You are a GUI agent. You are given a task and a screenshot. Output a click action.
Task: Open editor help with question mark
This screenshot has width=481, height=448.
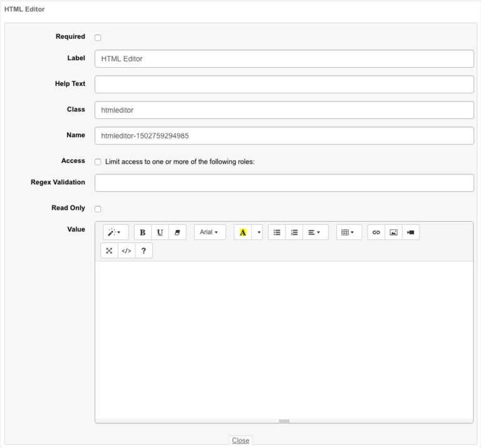pyautogui.click(x=143, y=251)
